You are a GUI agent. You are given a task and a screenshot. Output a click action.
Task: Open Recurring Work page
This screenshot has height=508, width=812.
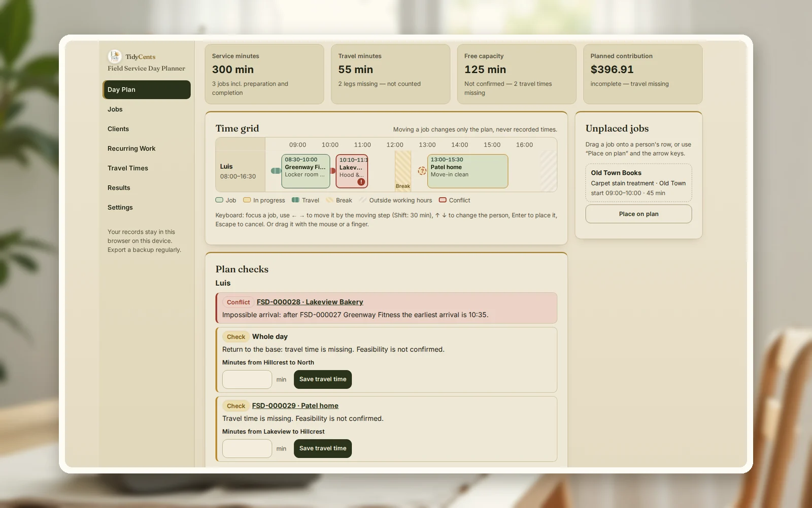(147, 148)
